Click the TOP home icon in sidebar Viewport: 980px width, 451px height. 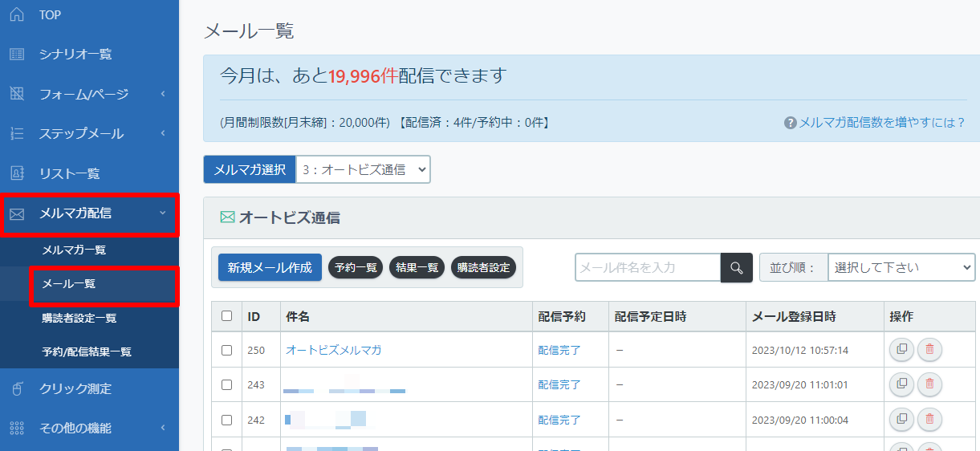(x=17, y=15)
